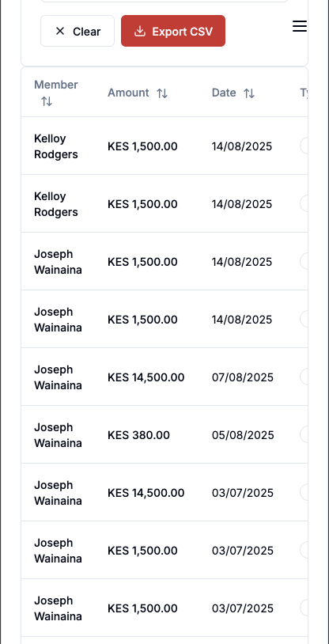329x644 pixels.
Task: Click the sort arrows beside Member
Action: (47, 101)
